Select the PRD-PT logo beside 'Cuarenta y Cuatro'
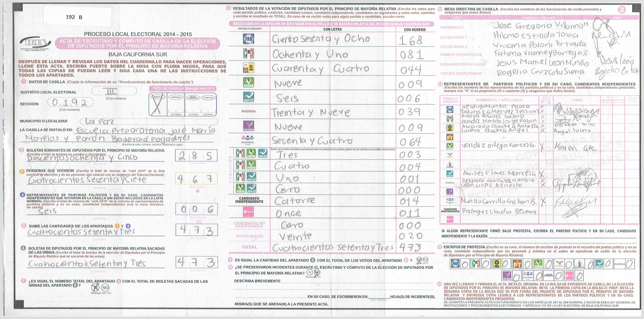 [x=248, y=68]
